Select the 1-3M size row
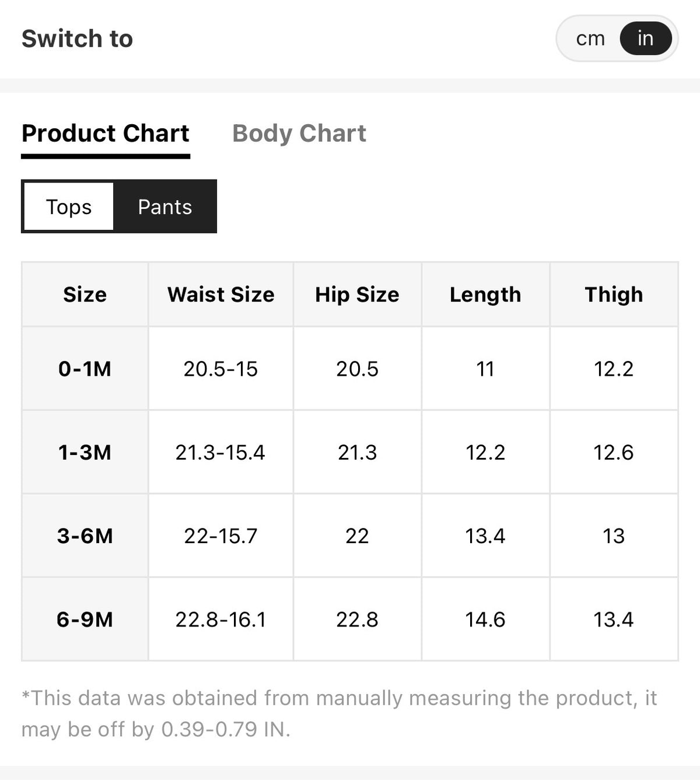Viewport: 700px width, 784px height. (x=350, y=452)
